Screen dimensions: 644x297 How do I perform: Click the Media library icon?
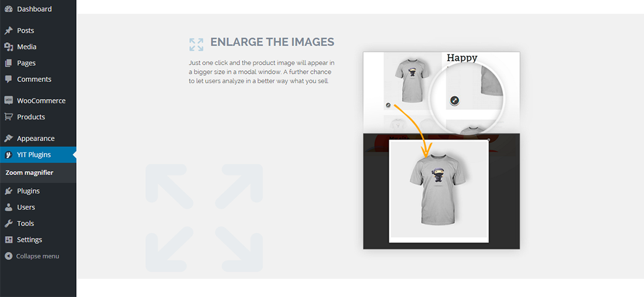pos(8,47)
